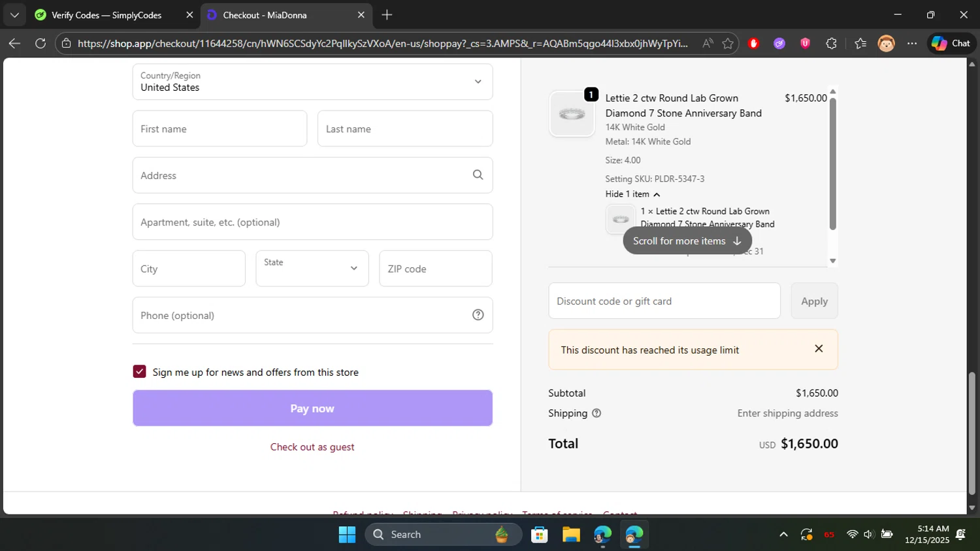Click the nested item ring thumbnail

click(x=621, y=219)
